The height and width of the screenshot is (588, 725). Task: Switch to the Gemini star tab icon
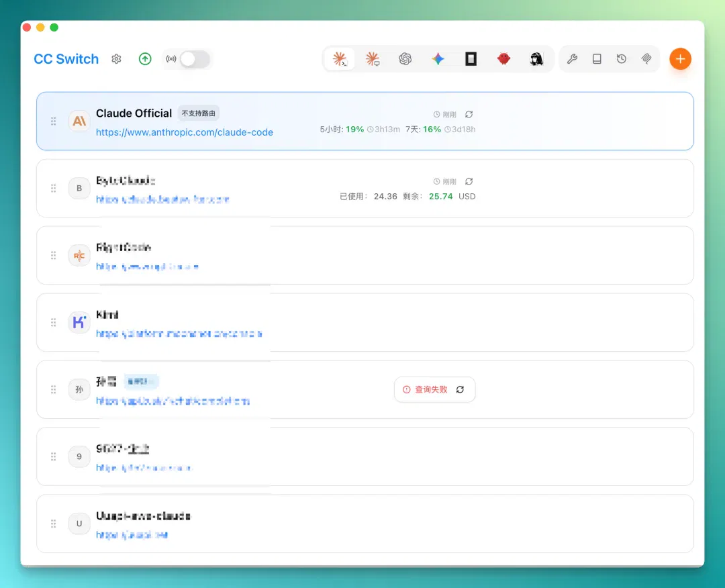438,59
